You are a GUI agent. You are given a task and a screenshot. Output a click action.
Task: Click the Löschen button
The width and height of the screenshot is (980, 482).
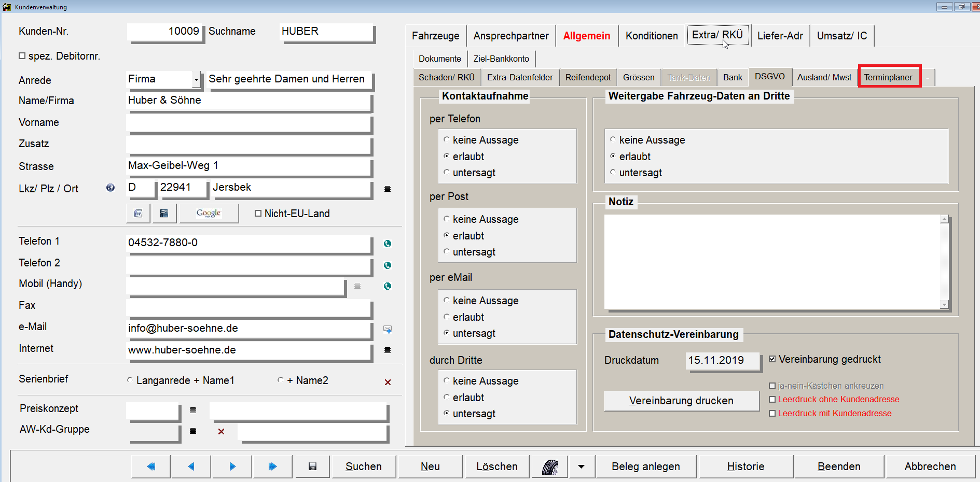pos(497,466)
